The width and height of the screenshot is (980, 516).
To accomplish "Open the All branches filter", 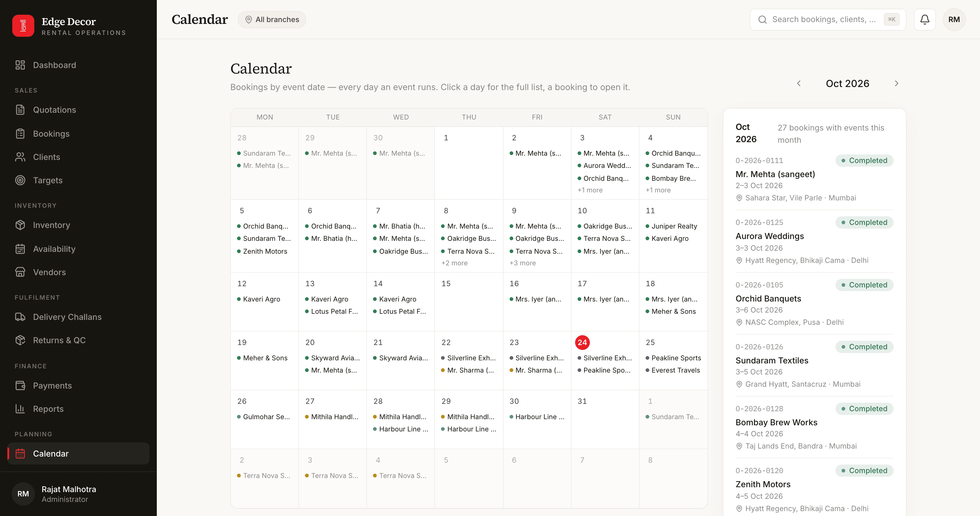I will point(272,19).
